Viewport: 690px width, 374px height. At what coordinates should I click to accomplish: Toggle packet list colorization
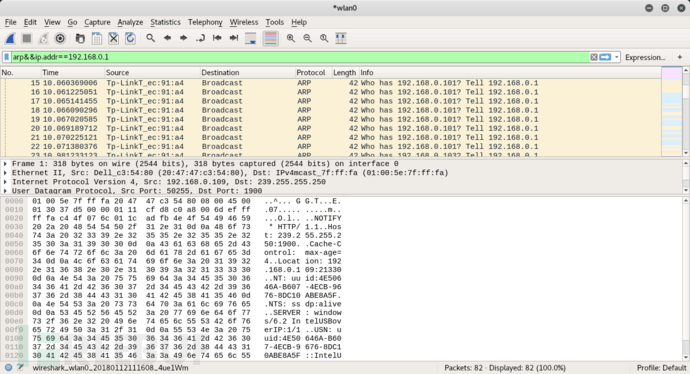tap(271, 39)
